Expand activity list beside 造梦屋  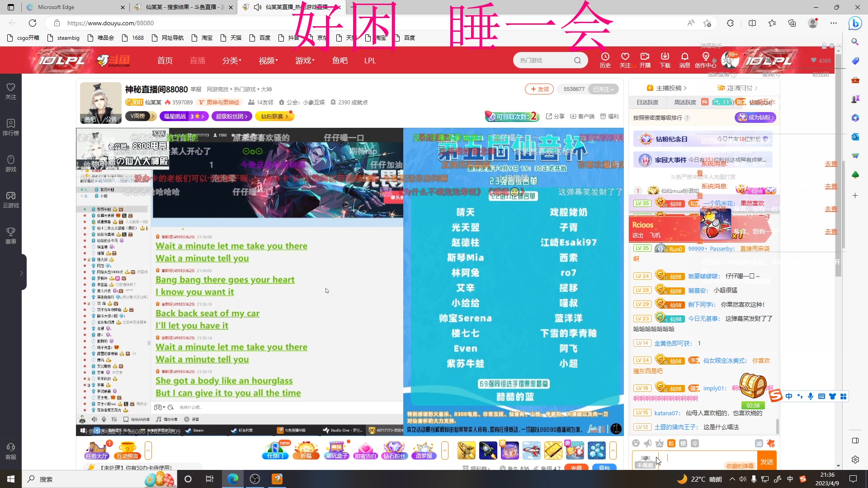445,450
